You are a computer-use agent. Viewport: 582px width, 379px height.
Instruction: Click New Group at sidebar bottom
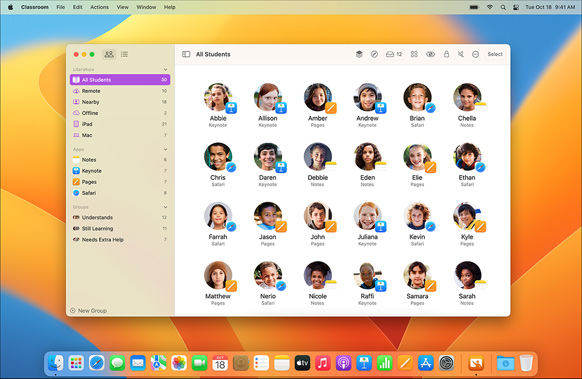tap(88, 310)
